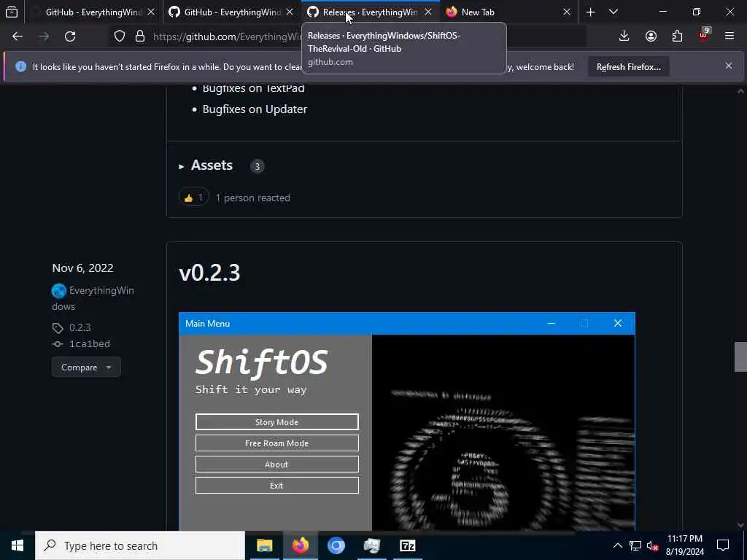Image resolution: width=747 pixels, height=560 pixels.
Task: Open the Windows notification center
Action: (723, 545)
